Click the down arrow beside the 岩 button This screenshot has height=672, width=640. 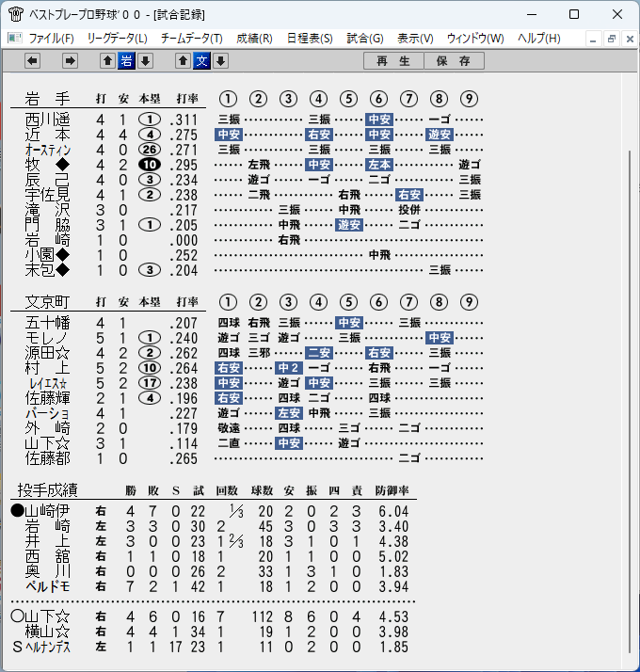coord(145,61)
